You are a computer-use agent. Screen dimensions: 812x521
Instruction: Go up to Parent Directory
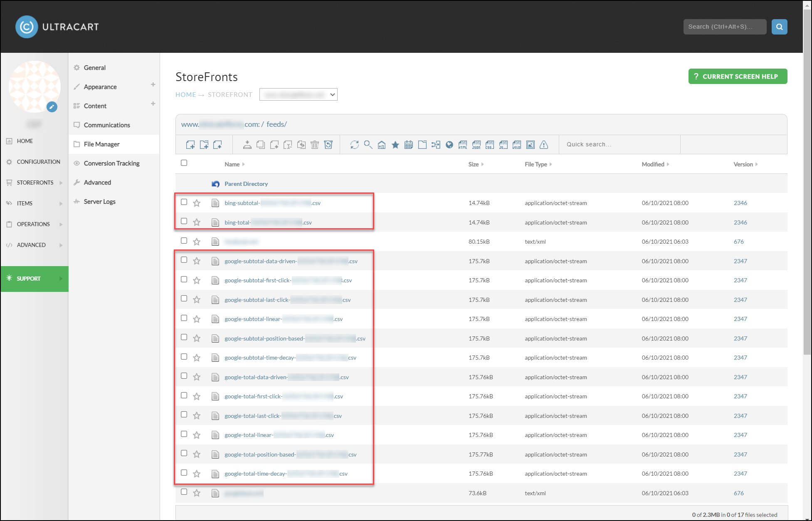point(246,184)
